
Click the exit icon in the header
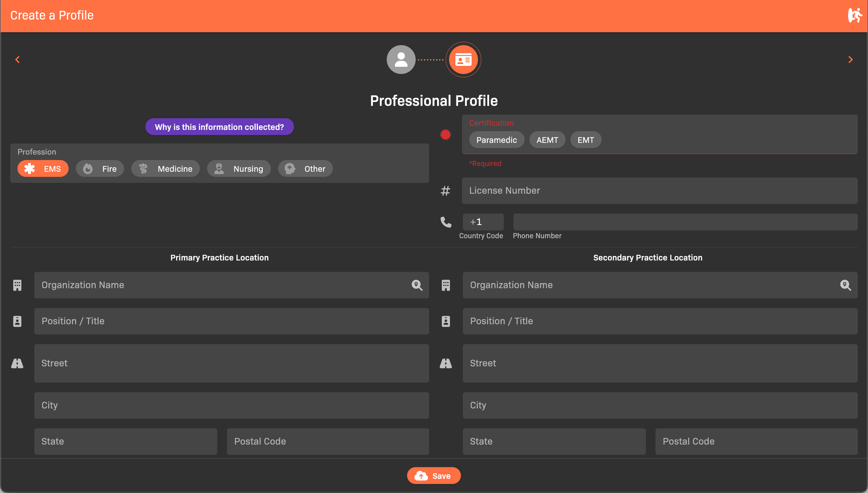854,16
